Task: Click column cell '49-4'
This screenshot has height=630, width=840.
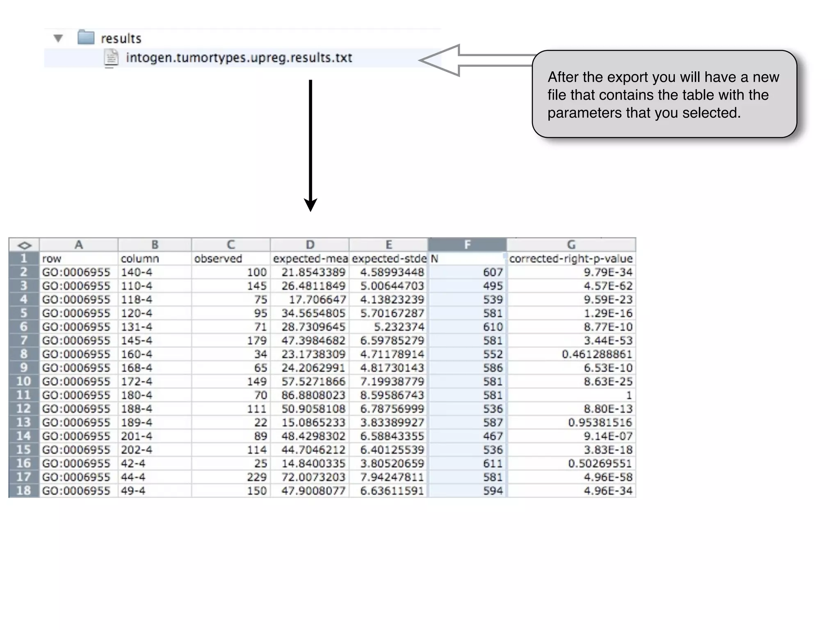Action: [x=155, y=491]
